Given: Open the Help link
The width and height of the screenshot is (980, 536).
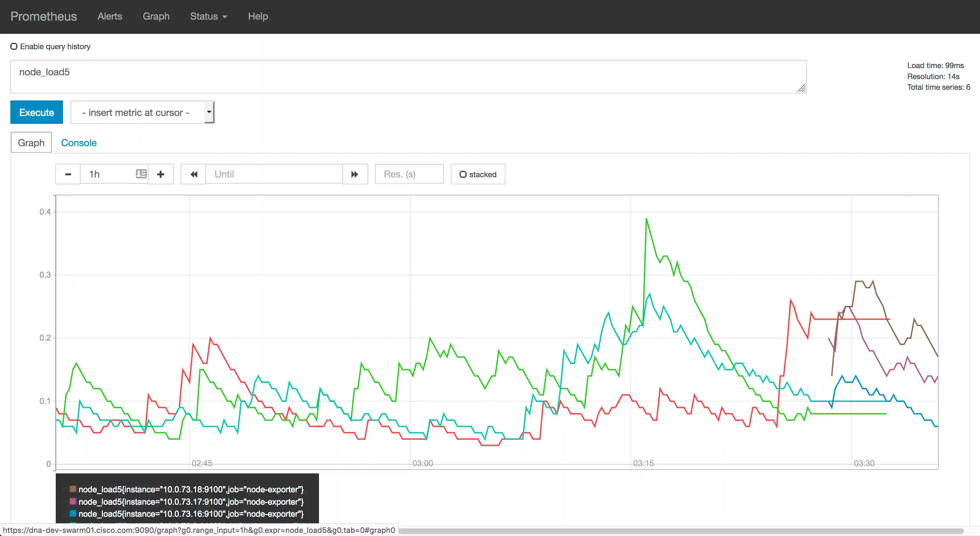Looking at the screenshot, I should coord(258,17).
